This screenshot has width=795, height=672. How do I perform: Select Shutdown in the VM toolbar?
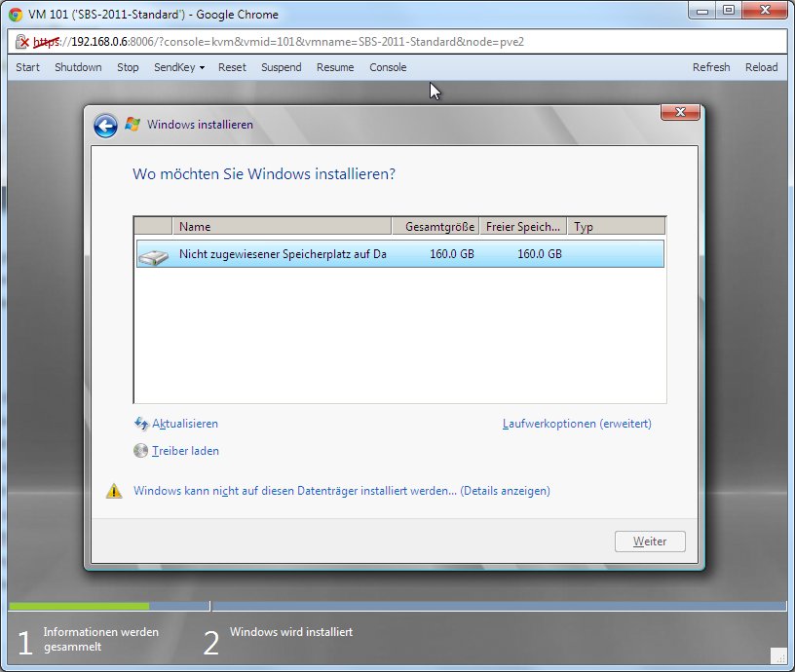[x=78, y=67]
